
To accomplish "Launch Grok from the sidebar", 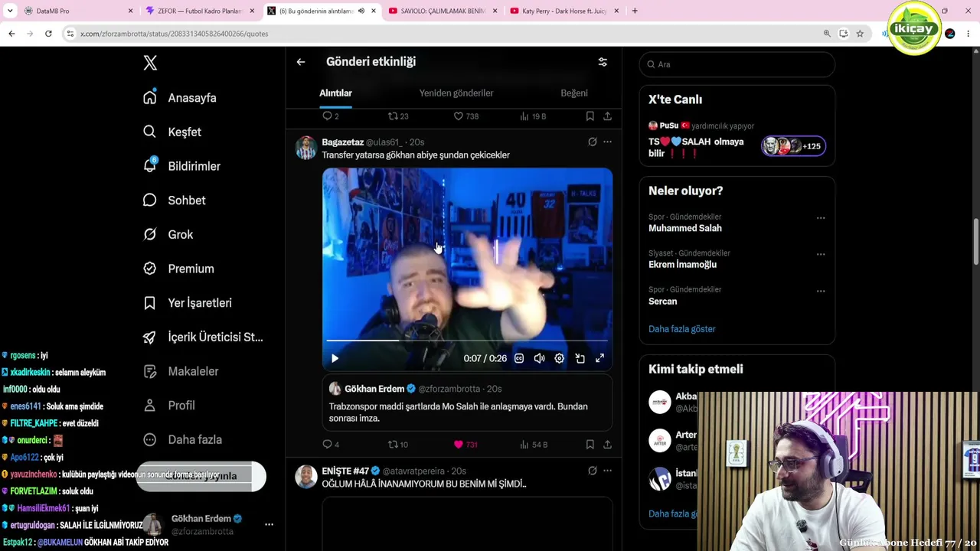I will [168, 235].
